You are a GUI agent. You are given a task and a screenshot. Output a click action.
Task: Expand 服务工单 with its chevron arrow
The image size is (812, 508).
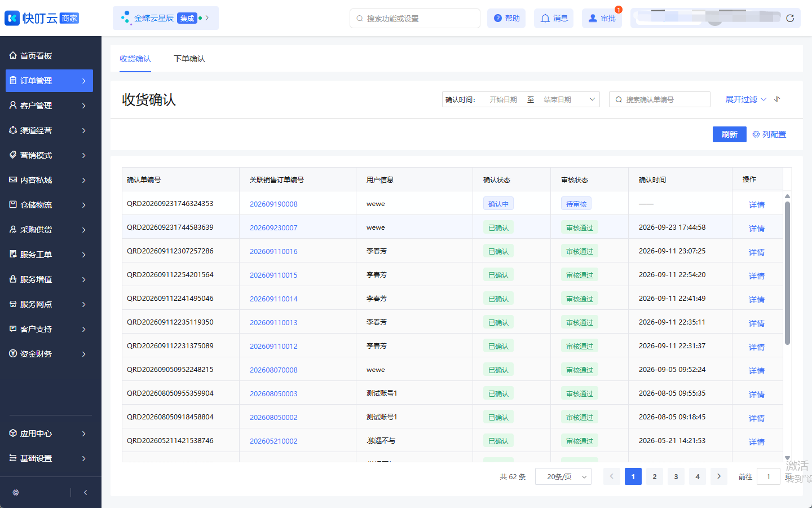(x=84, y=255)
